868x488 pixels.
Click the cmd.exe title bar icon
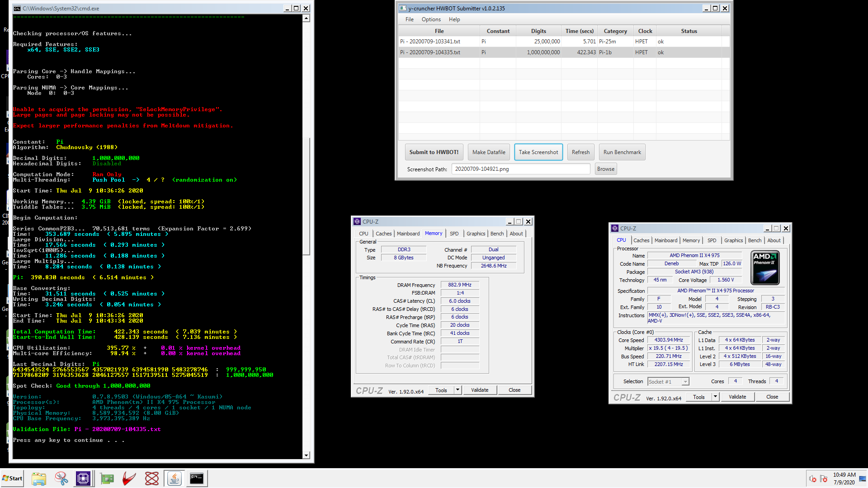pos(17,8)
